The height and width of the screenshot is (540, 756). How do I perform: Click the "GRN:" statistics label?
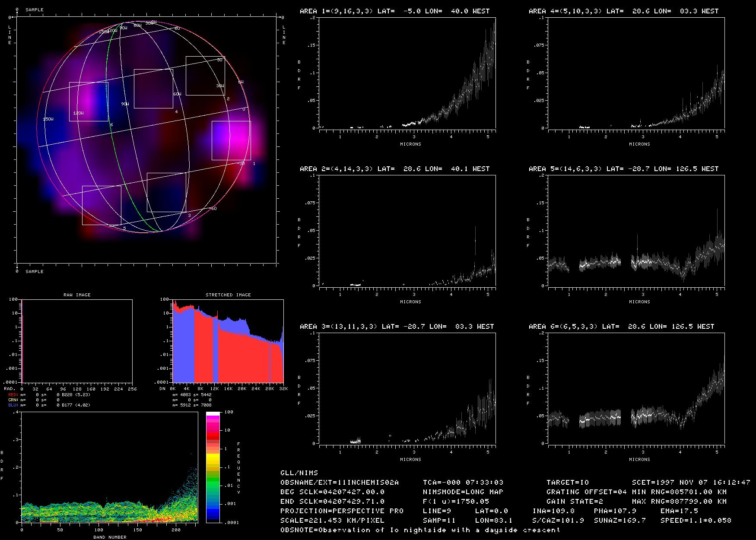pyautogui.click(x=13, y=400)
